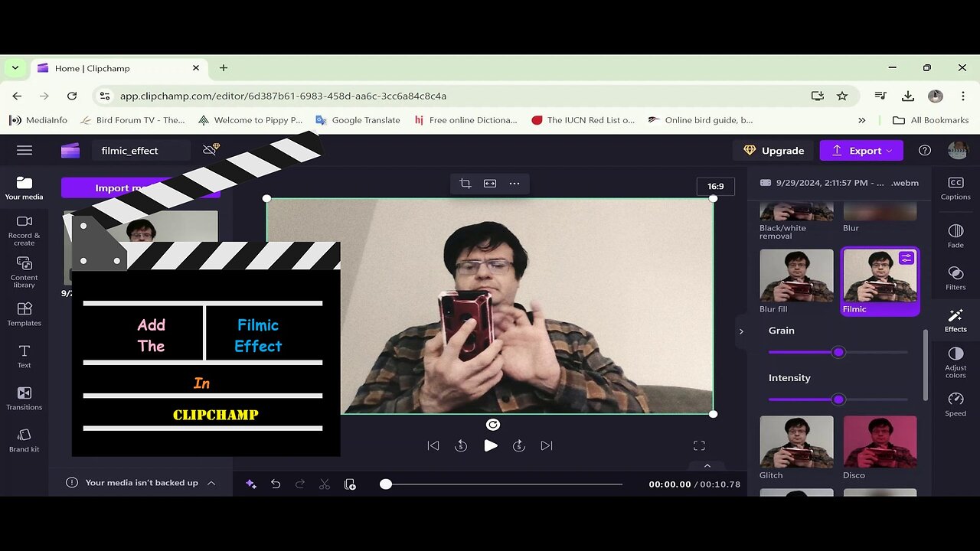Screen dimensions: 980x551
Task: Open the Speed panel
Action: tap(955, 404)
